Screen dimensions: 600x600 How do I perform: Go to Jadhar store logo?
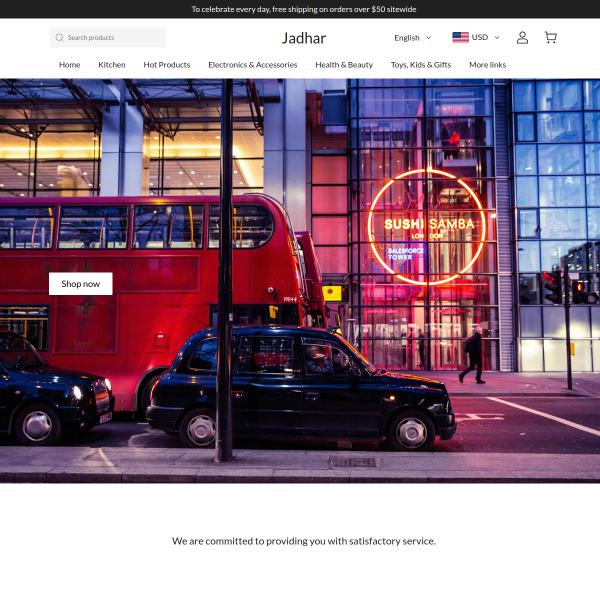point(304,38)
